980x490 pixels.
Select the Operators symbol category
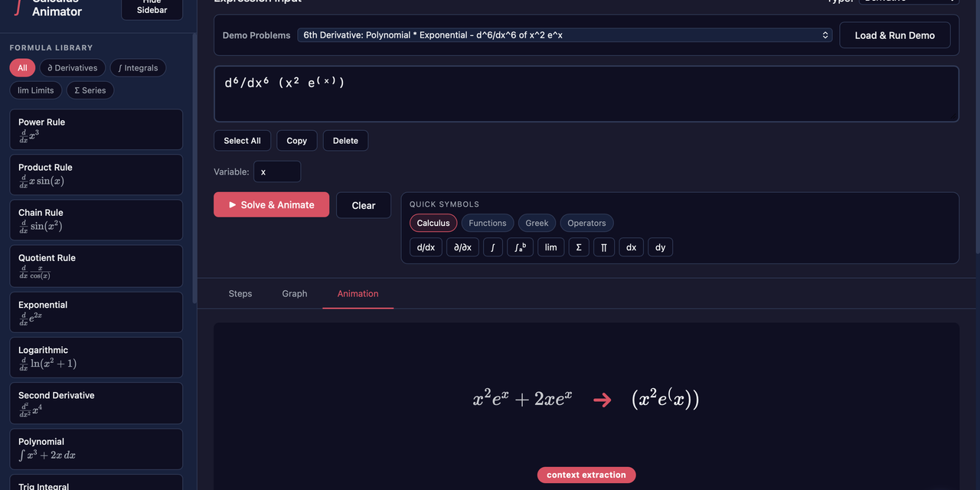pos(586,223)
